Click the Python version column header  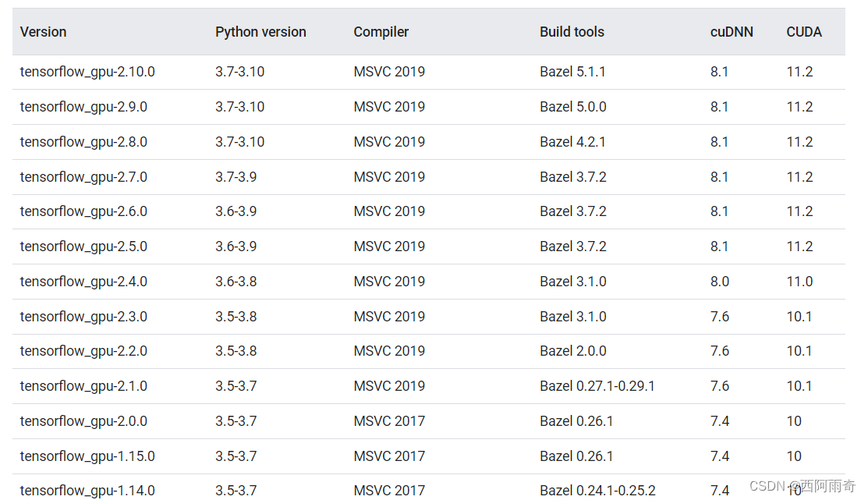[260, 32]
